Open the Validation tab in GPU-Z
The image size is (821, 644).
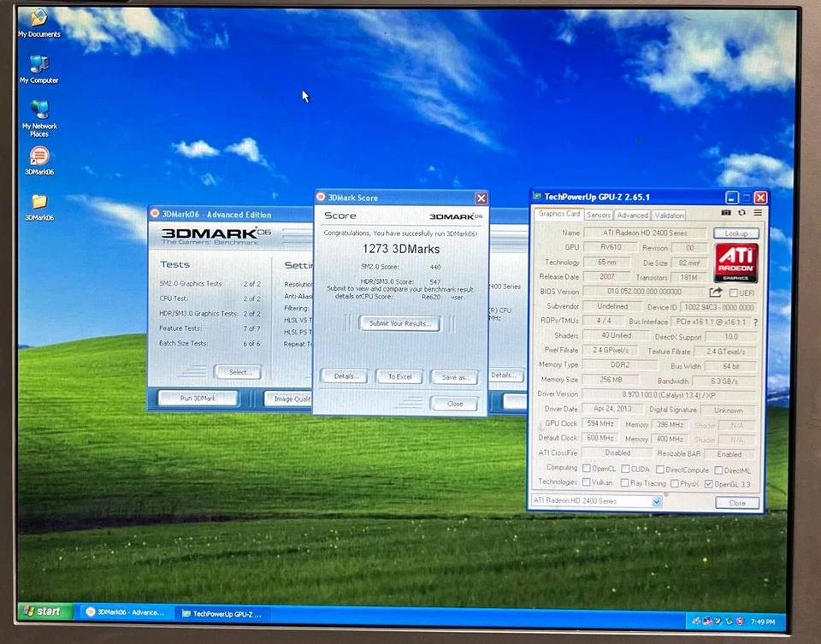(669, 215)
